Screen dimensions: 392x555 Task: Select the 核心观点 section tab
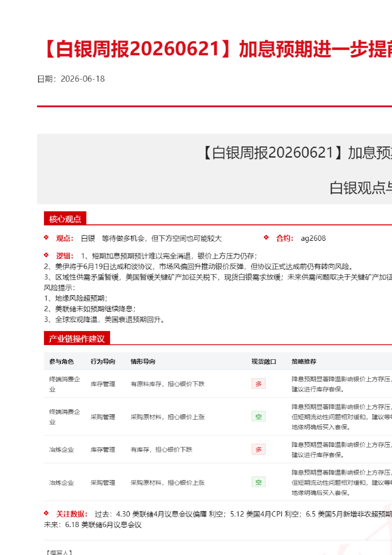(x=65, y=219)
